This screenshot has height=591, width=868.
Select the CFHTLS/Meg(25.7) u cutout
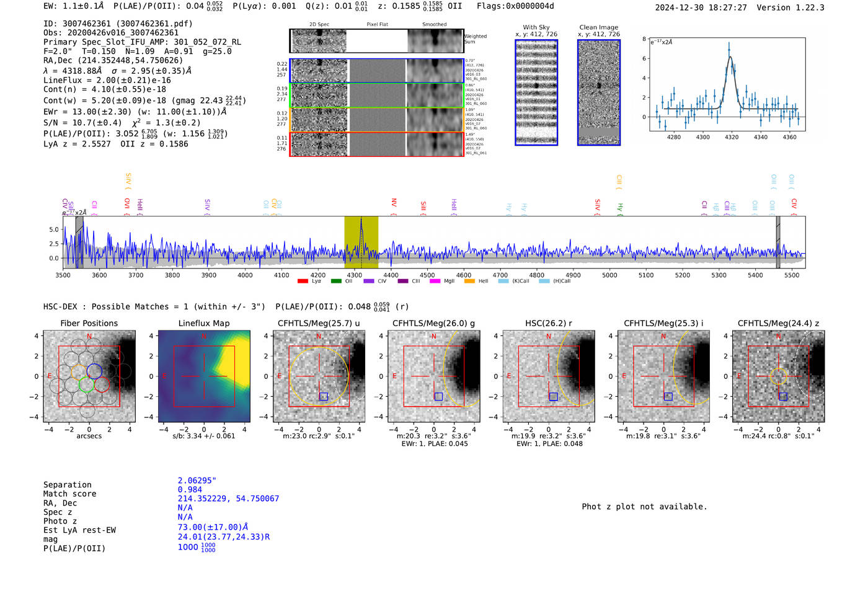click(319, 376)
